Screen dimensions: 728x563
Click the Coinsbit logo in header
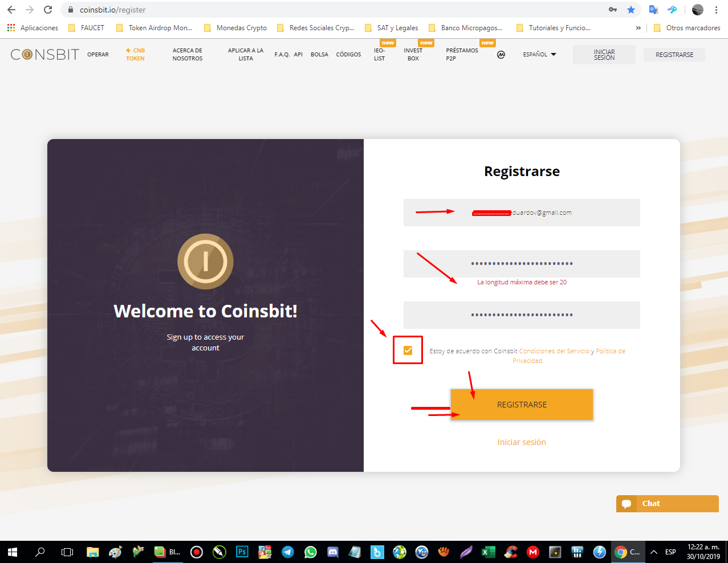[x=45, y=54]
